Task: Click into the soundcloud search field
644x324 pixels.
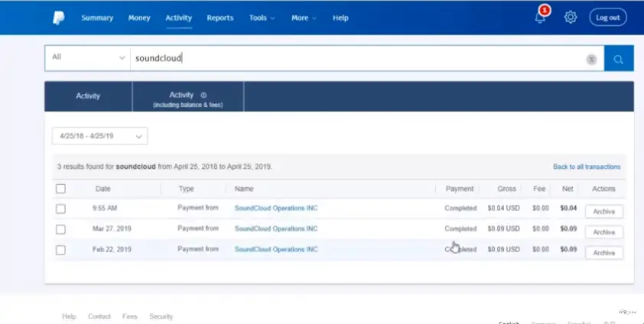Action: pos(357,58)
